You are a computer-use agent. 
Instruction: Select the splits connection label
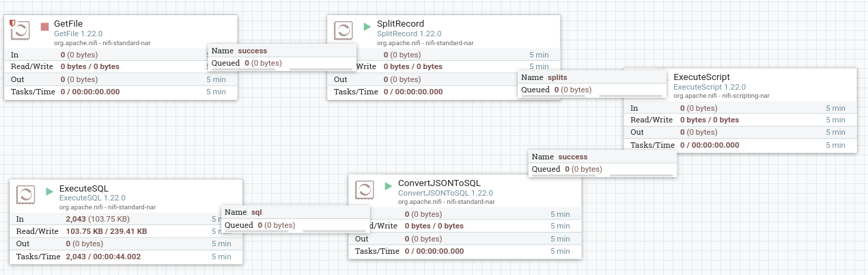pos(557,77)
